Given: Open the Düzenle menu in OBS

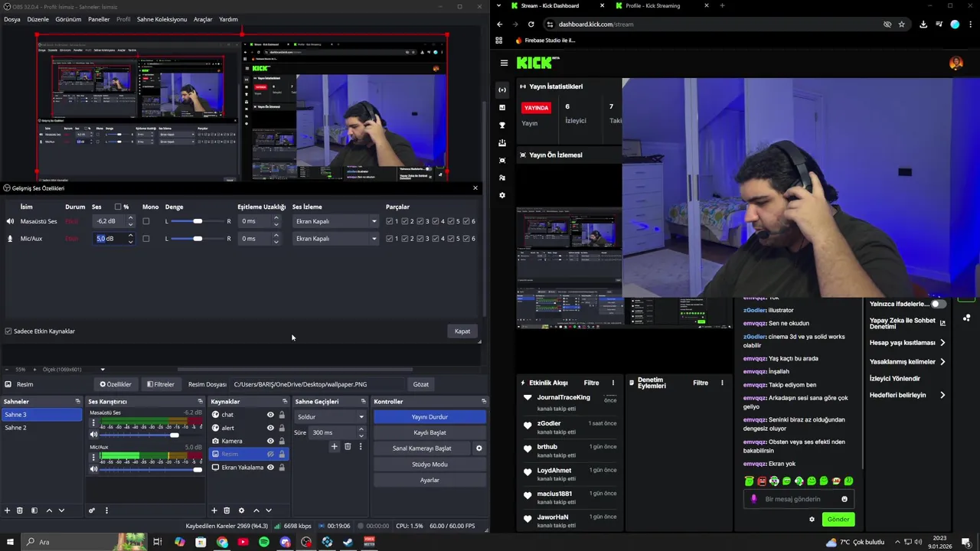Looking at the screenshot, I should point(38,19).
